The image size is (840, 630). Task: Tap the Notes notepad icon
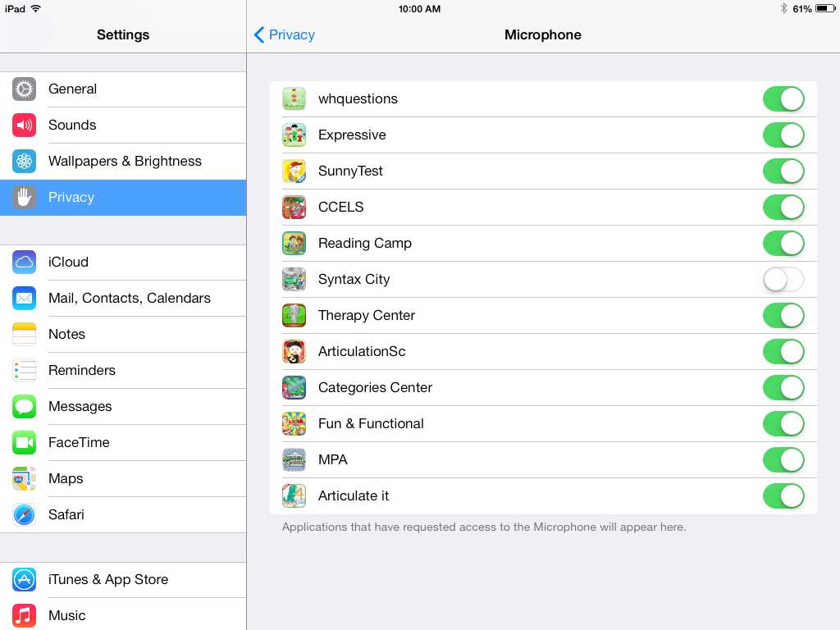click(24, 335)
